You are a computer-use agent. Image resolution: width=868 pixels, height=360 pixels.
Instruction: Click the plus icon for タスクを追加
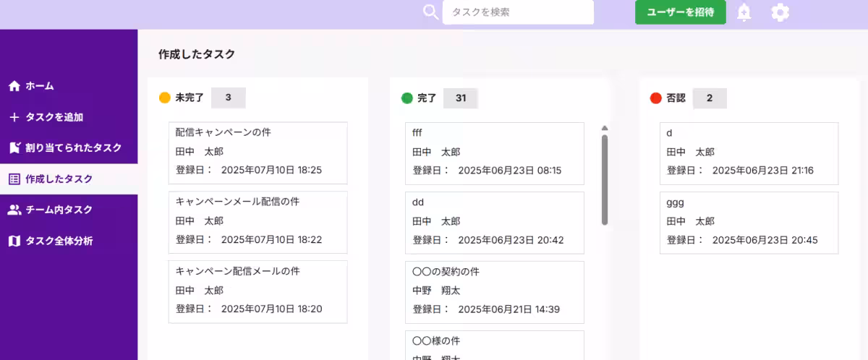pyautogui.click(x=14, y=117)
